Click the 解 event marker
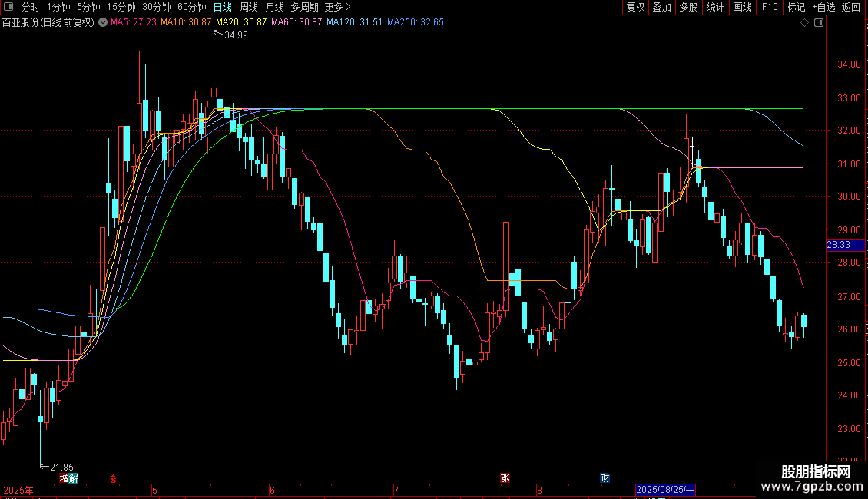Image resolution: width=868 pixels, height=499 pixels. (74, 478)
